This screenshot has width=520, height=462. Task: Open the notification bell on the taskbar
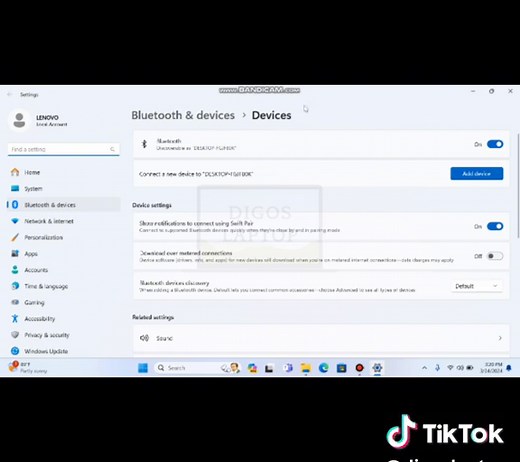(509, 368)
